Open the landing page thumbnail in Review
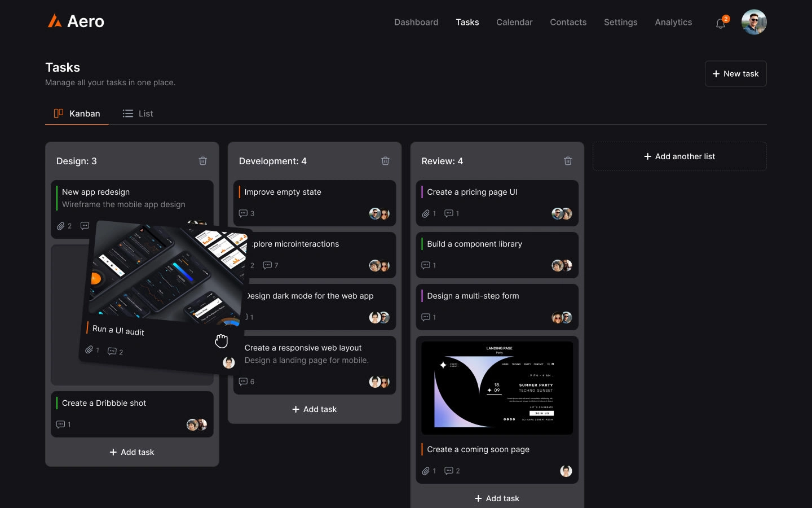This screenshot has height=508, width=812. point(497,388)
